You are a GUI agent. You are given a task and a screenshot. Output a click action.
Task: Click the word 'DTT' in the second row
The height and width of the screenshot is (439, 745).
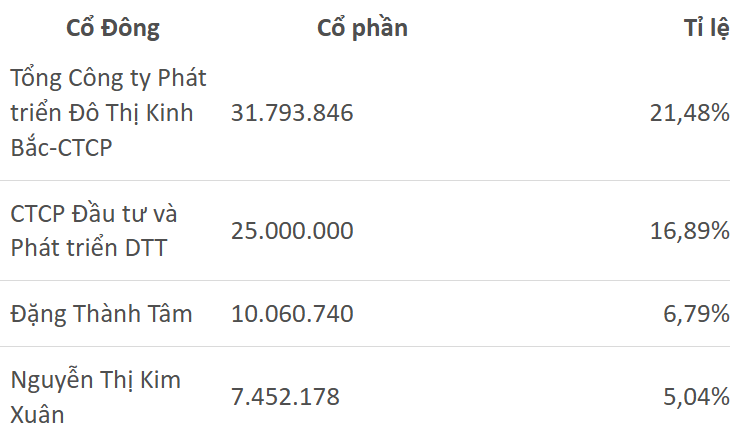click(141, 247)
